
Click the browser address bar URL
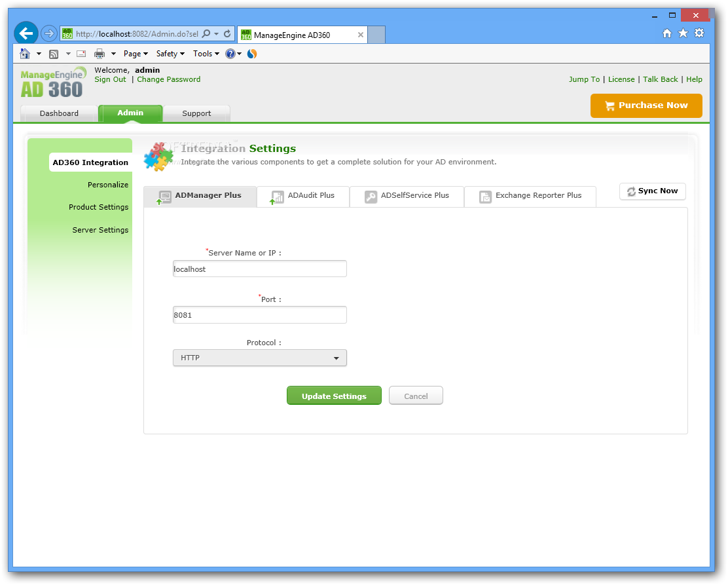click(137, 34)
